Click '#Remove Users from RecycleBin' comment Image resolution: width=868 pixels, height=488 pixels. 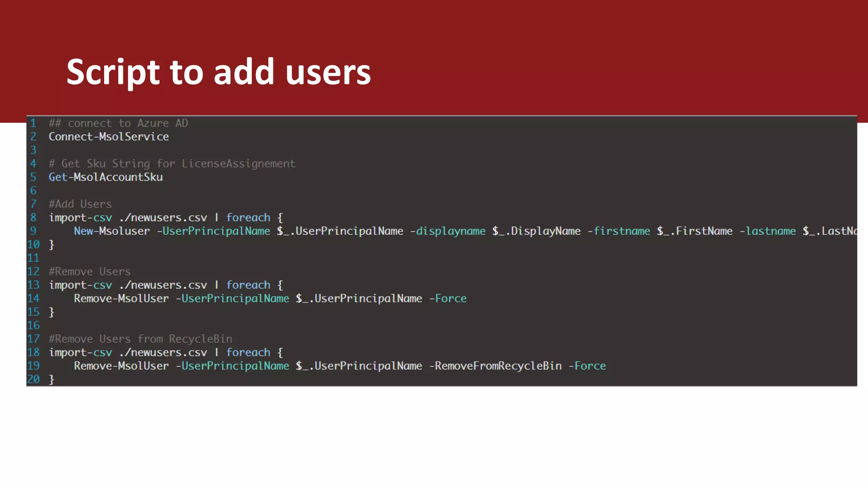coord(141,339)
